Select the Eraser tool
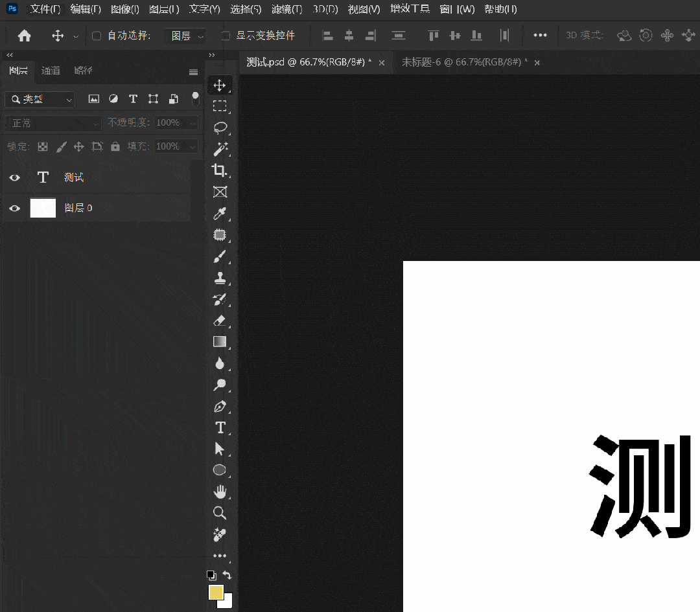 pos(220,321)
